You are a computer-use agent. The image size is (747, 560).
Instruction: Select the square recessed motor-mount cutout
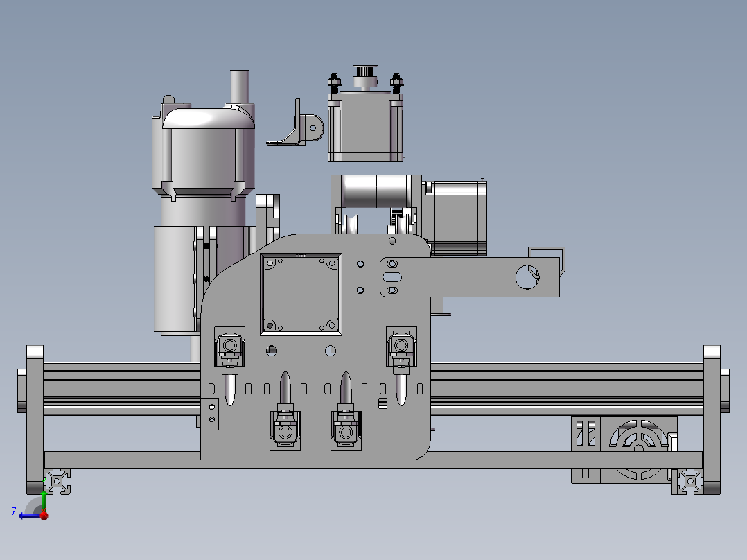[301, 294]
